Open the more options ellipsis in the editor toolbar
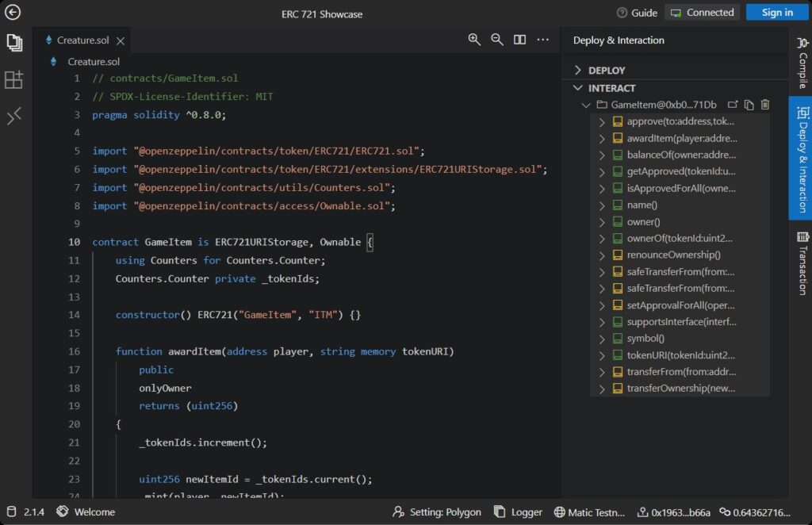Viewport: 812px width, 525px height. pos(542,40)
